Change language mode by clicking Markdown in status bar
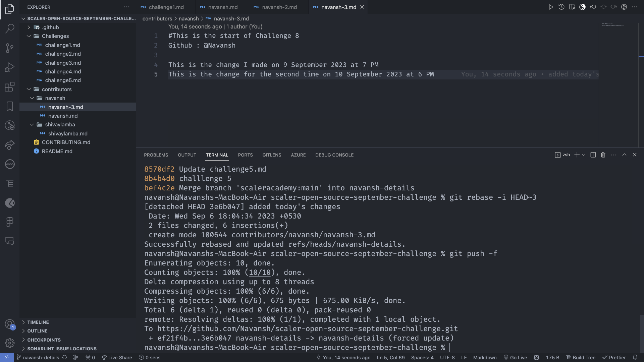 point(485,358)
